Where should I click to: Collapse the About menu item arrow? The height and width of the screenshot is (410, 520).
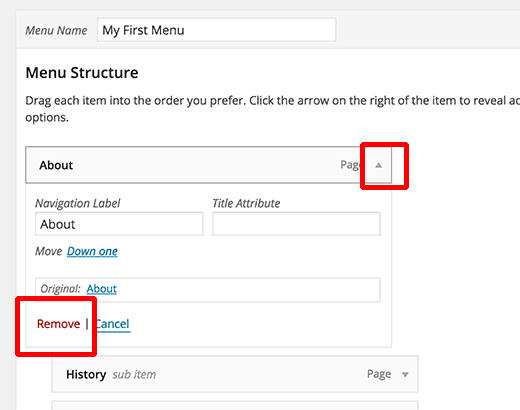click(378, 165)
